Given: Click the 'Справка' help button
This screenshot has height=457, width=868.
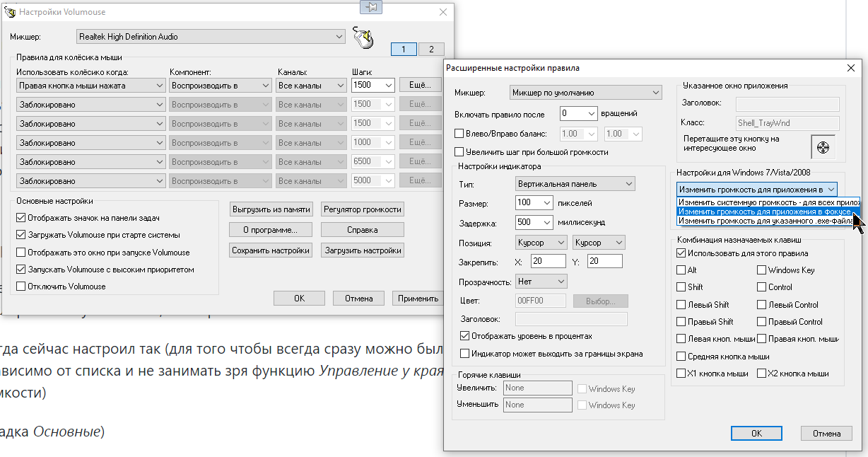Looking at the screenshot, I should (363, 230).
